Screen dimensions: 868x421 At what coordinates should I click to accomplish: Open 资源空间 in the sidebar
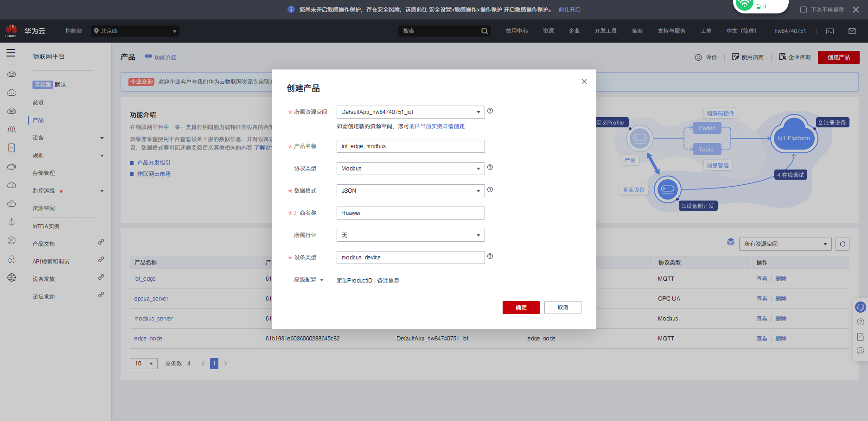pyautogui.click(x=44, y=208)
